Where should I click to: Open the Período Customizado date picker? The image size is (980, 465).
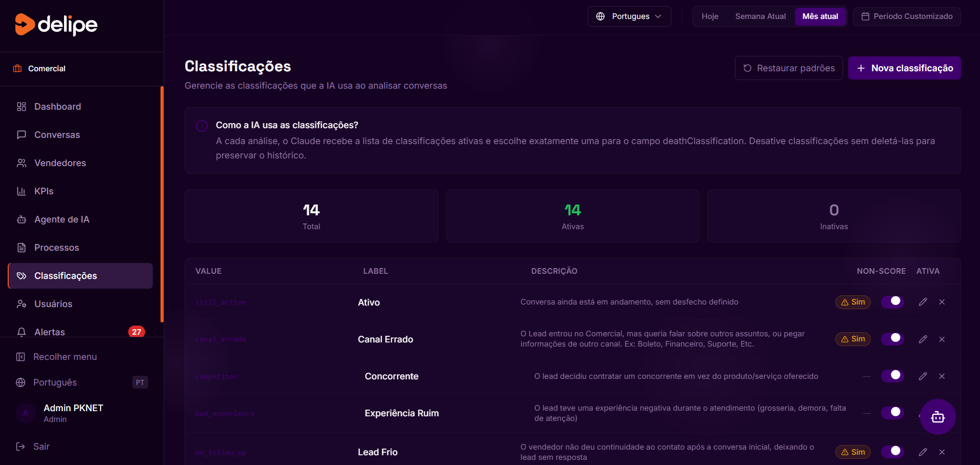click(x=906, y=16)
